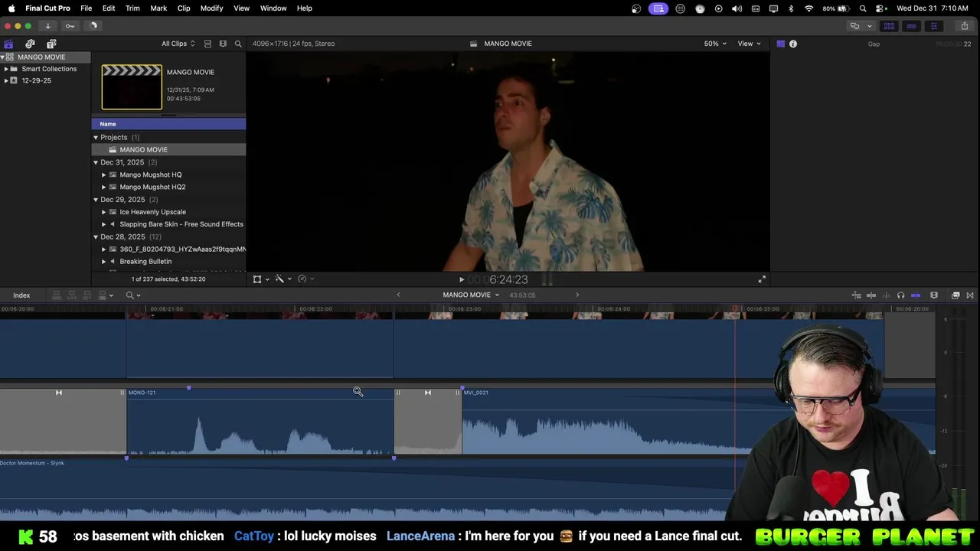Image resolution: width=980 pixels, height=551 pixels.
Task: Switch browser filmstrip/list view icon
Action: click(223, 44)
